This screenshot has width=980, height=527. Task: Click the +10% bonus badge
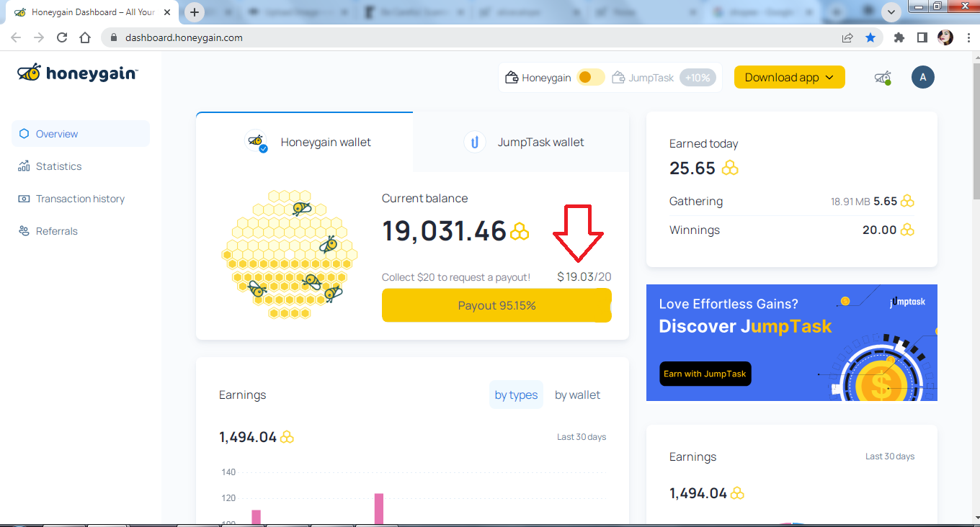(698, 78)
